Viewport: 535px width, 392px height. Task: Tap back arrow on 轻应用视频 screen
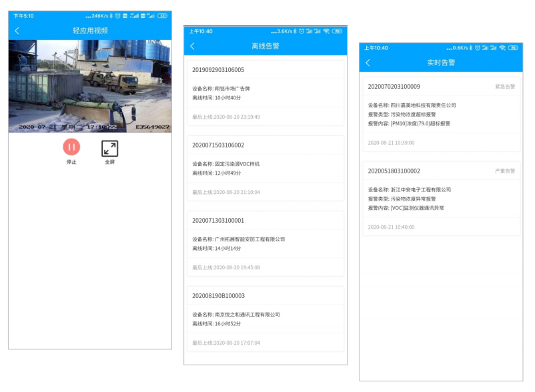(x=17, y=31)
